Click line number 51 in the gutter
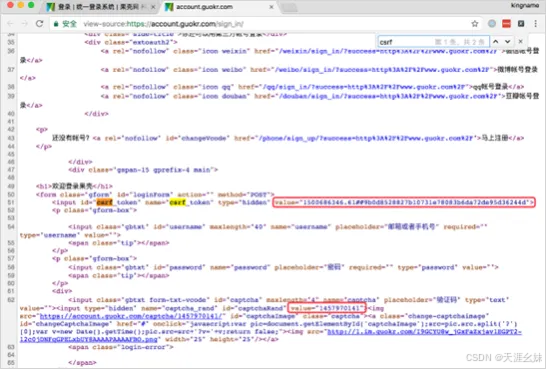 click(x=11, y=203)
